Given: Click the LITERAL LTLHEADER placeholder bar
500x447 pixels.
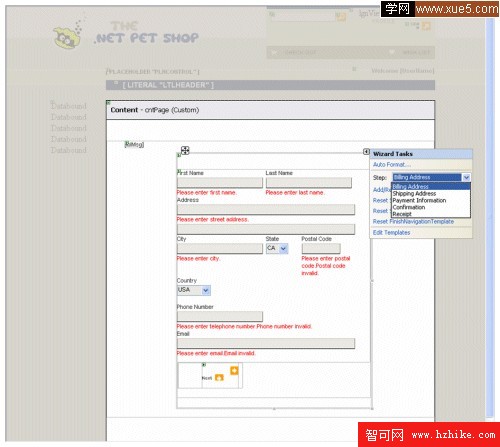Looking at the screenshot, I should pyautogui.click(x=270, y=85).
